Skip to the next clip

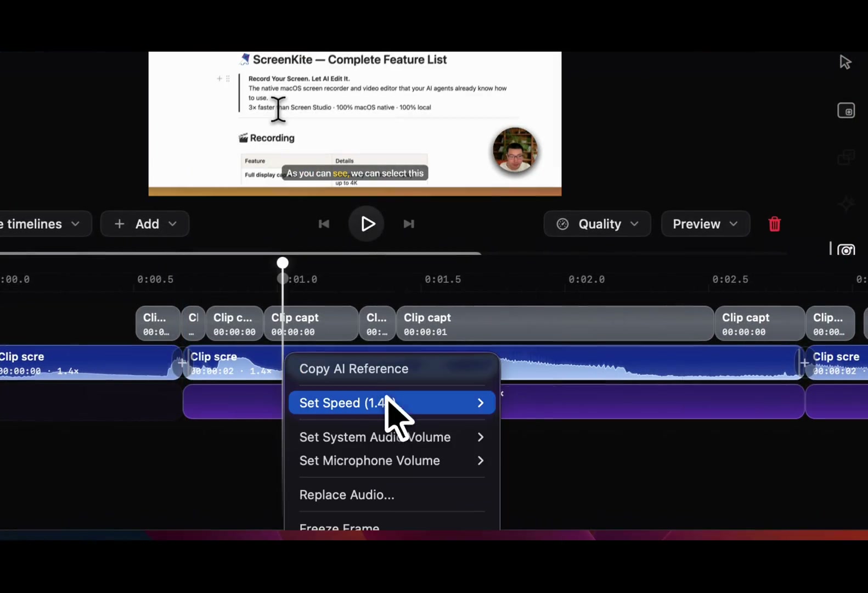pos(409,224)
